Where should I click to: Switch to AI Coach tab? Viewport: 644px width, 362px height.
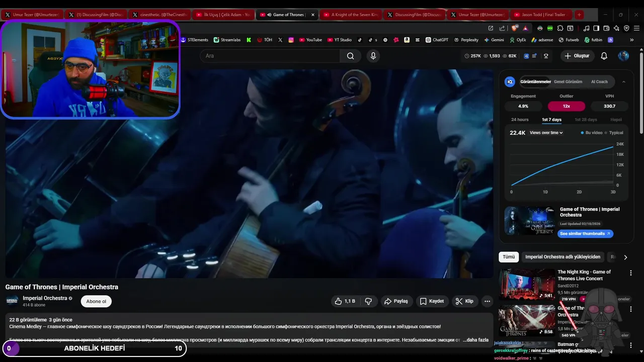599,81
